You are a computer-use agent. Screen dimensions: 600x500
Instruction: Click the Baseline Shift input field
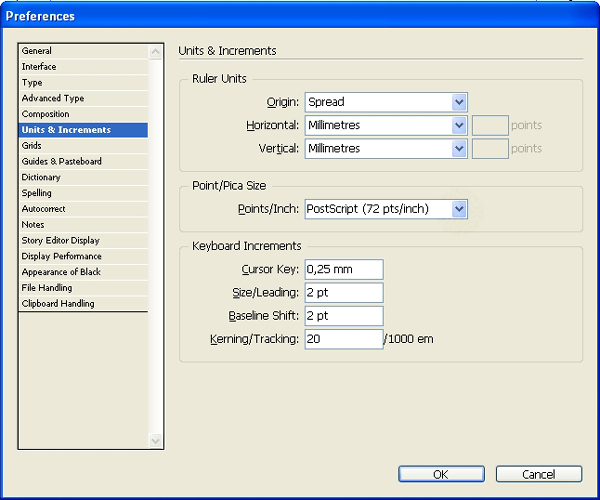click(344, 316)
